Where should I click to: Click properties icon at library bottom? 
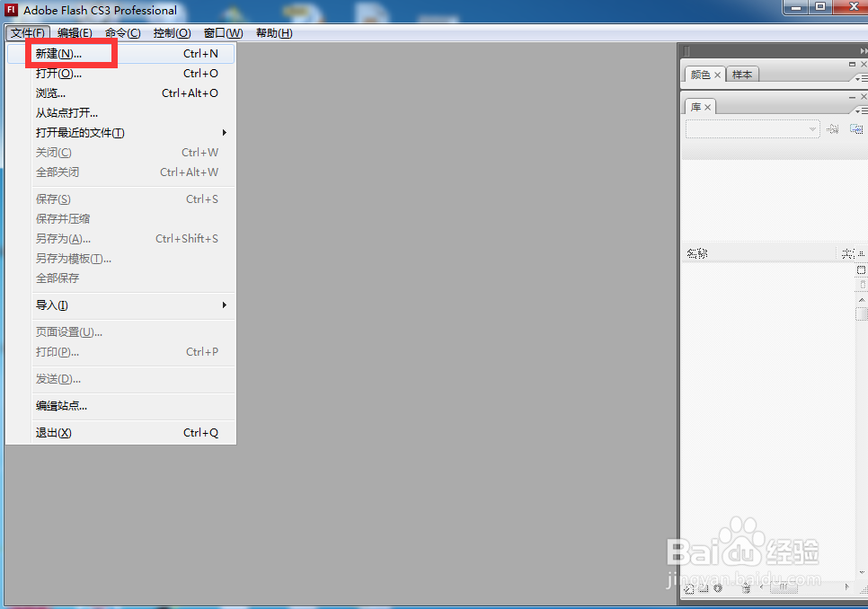[718, 588]
